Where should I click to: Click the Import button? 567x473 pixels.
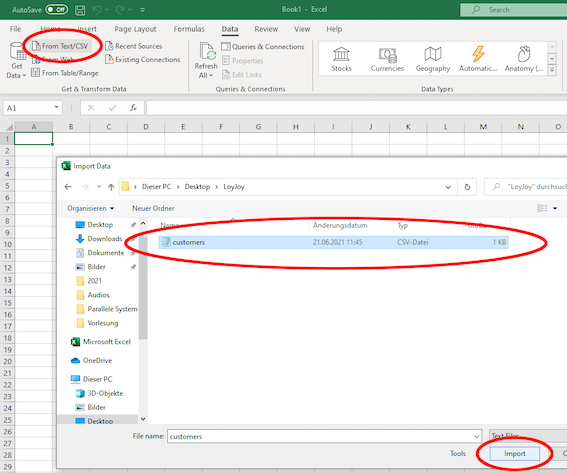(514, 453)
